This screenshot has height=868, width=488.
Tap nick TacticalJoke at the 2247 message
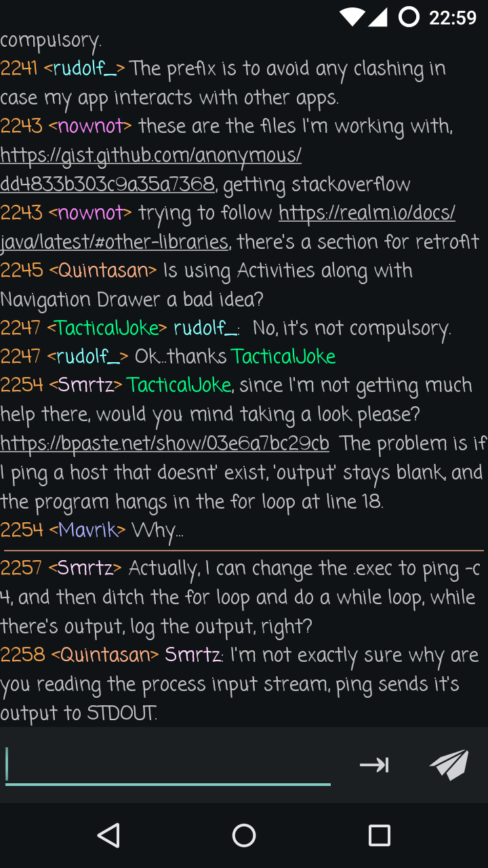tap(107, 328)
